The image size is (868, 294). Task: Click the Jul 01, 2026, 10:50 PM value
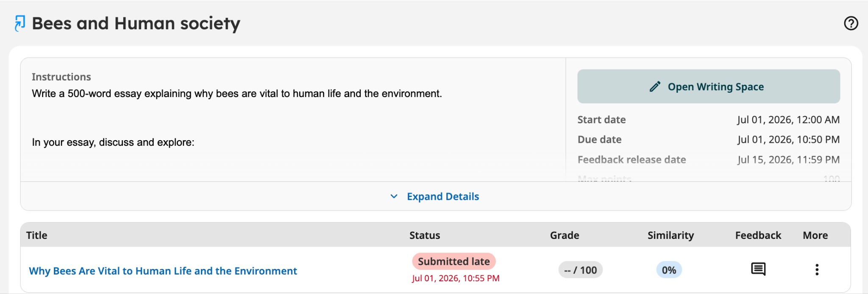click(x=788, y=140)
